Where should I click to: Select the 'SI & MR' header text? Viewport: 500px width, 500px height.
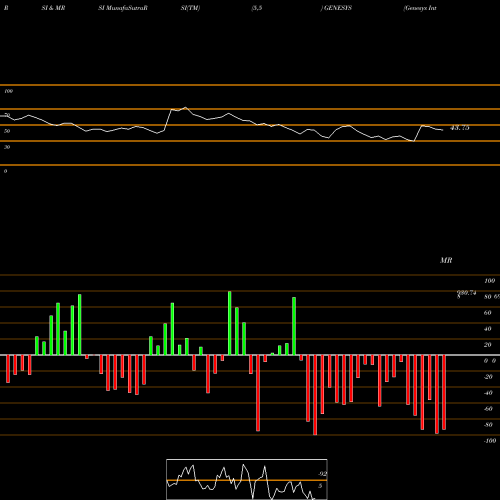[x=53, y=8]
